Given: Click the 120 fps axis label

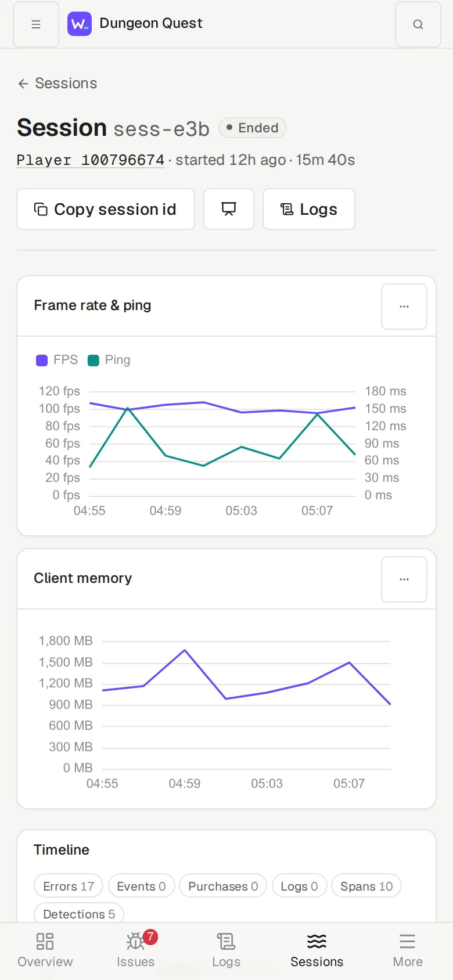Looking at the screenshot, I should coord(59,391).
